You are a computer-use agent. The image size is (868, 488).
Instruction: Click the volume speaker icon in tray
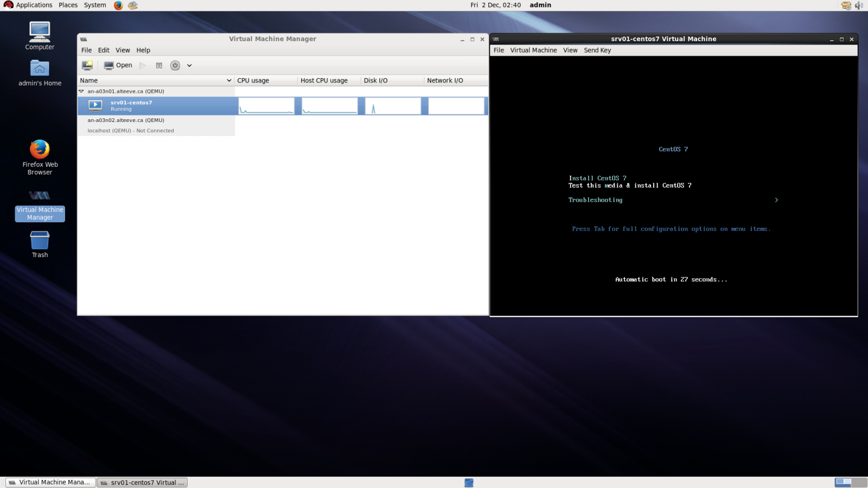859,5
